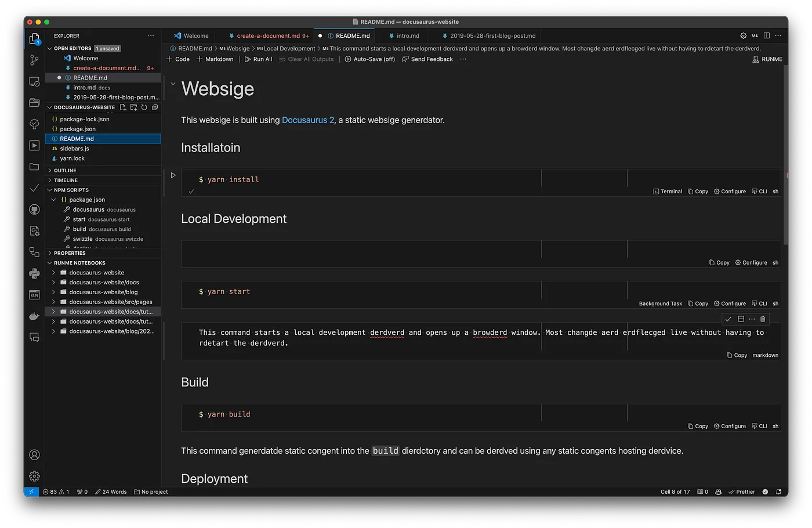Collapse the Websige heading in the notebook
Screen dimensions: 812x528
pos(172,84)
